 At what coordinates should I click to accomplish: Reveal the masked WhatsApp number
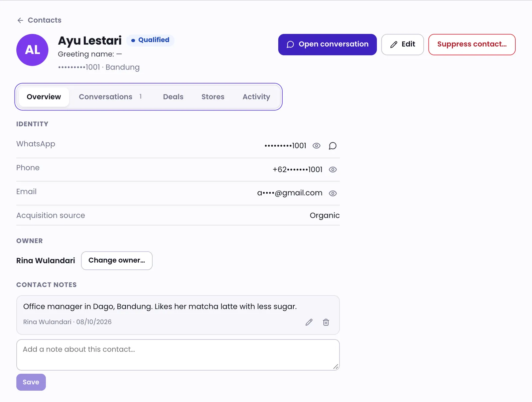pos(317,146)
